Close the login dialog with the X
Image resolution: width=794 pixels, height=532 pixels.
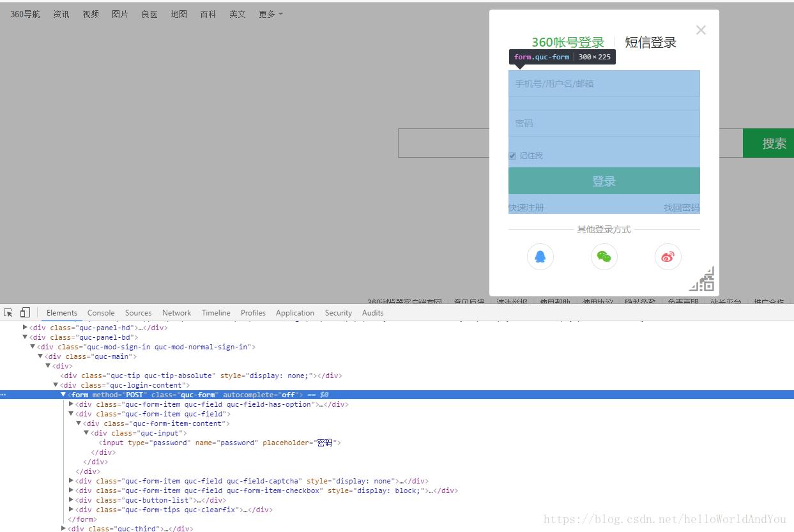click(701, 30)
